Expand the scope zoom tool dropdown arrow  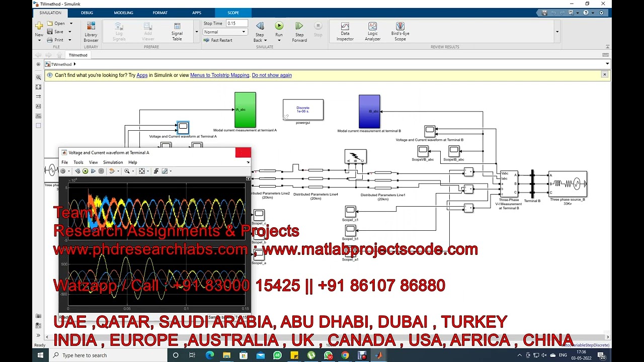point(133,171)
